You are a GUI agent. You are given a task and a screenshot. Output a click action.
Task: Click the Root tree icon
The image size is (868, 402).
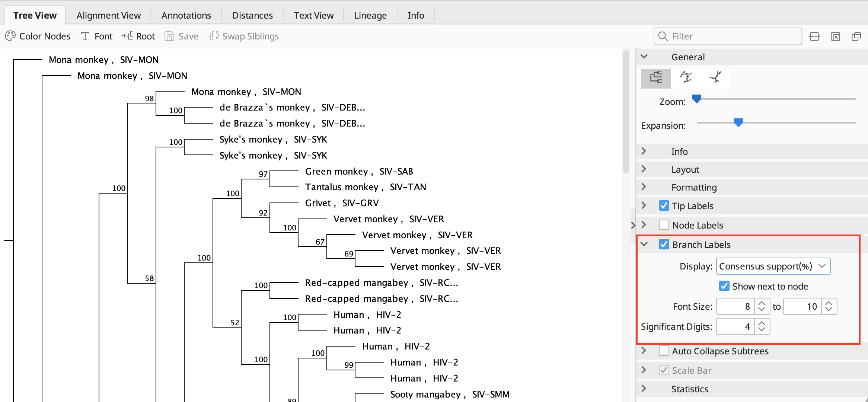click(x=127, y=36)
